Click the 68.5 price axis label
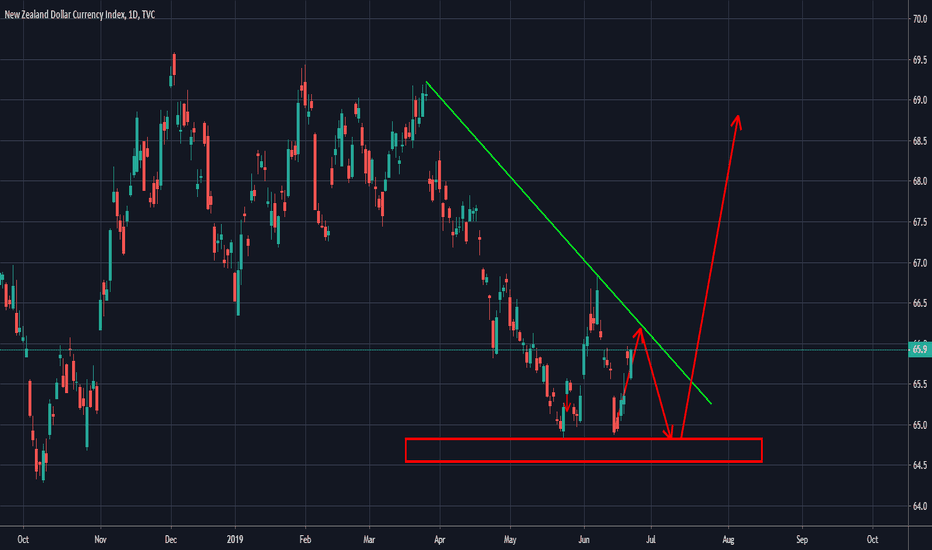Image resolution: width=932 pixels, height=550 pixels. point(920,141)
